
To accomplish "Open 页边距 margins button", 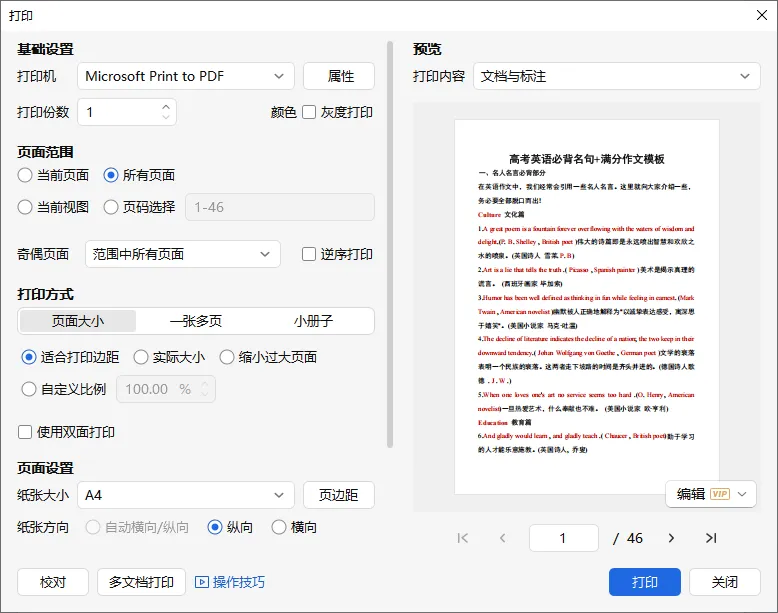I will (338, 495).
